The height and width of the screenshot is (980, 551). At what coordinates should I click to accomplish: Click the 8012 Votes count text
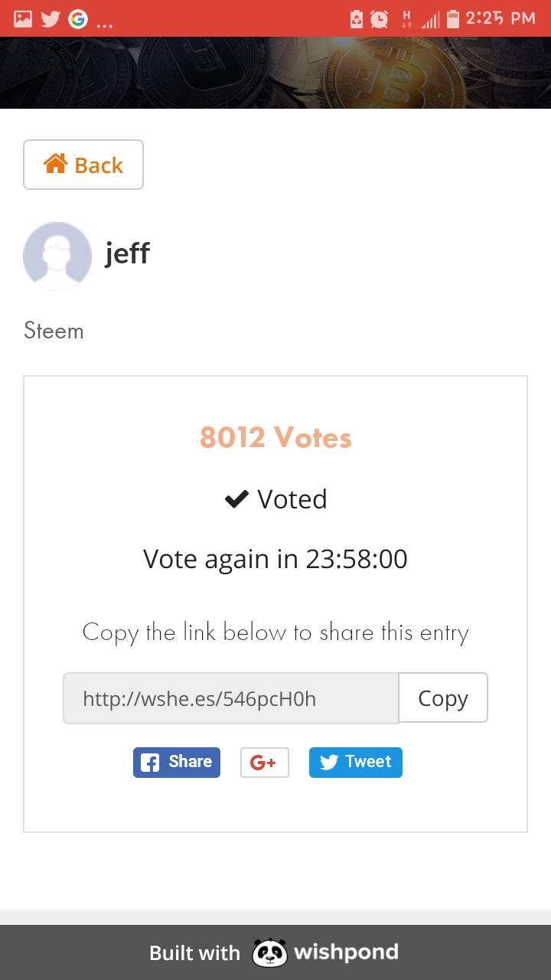[x=275, y=437]
